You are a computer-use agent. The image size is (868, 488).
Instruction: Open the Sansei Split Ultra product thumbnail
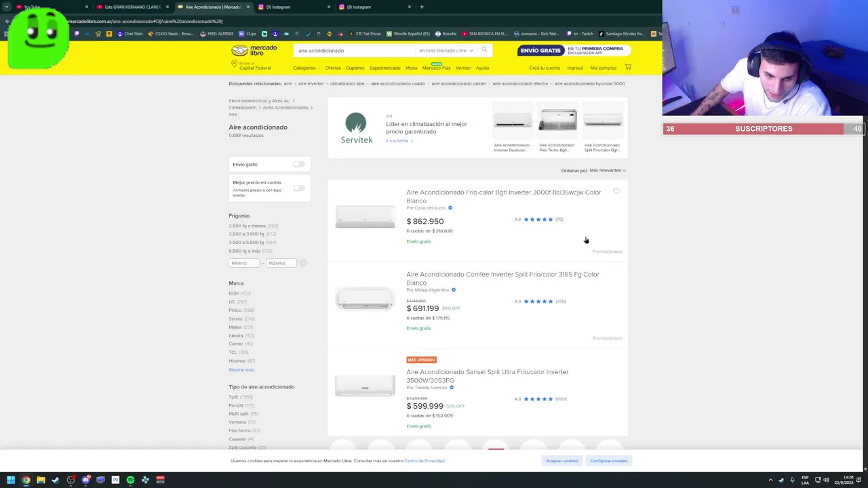click(365, 386)
